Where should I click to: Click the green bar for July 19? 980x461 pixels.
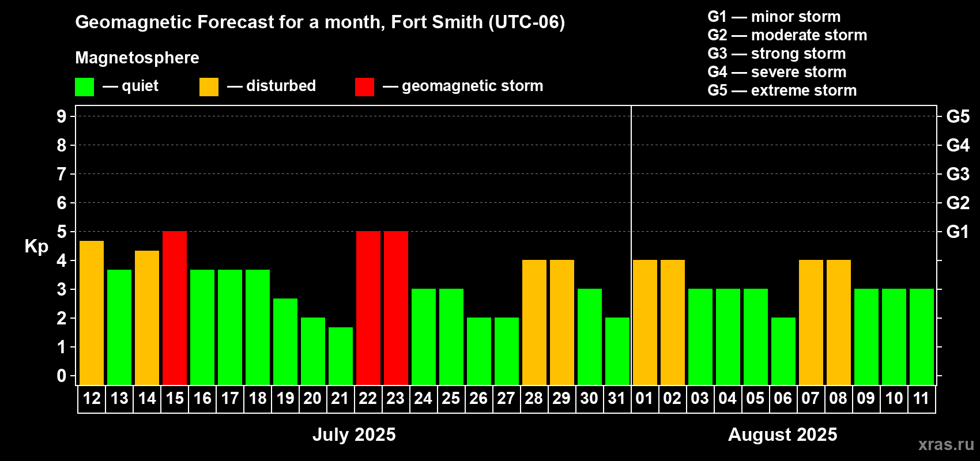(285, 342)
